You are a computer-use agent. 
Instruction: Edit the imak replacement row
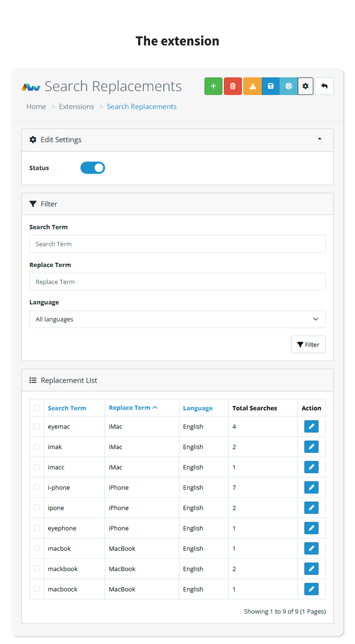[311, 447]
